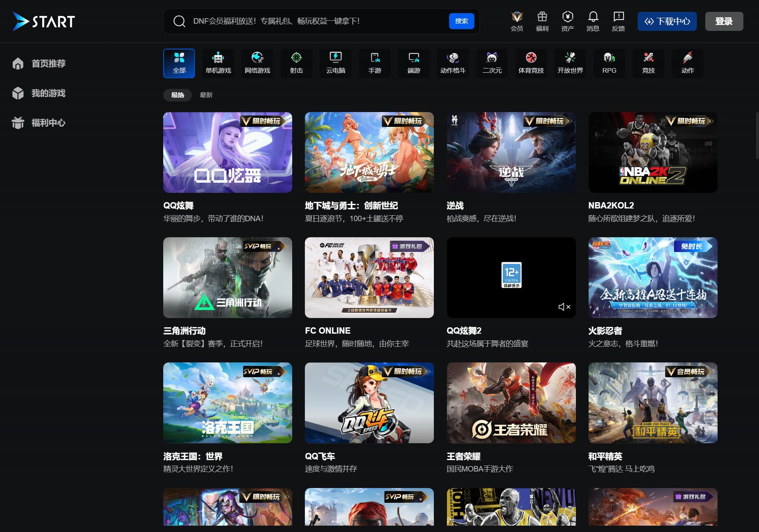Open the QQ飞车 game thumbnail

point(369,403)
